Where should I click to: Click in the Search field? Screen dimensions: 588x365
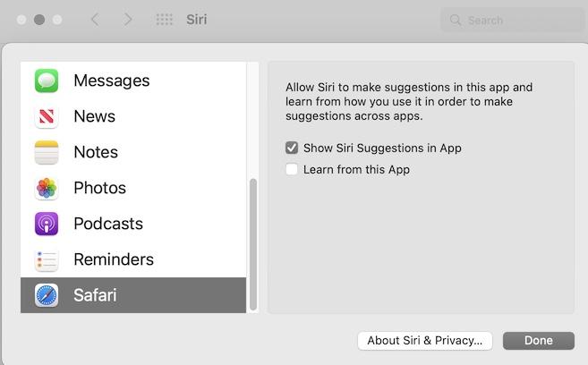tap(519, 20)
